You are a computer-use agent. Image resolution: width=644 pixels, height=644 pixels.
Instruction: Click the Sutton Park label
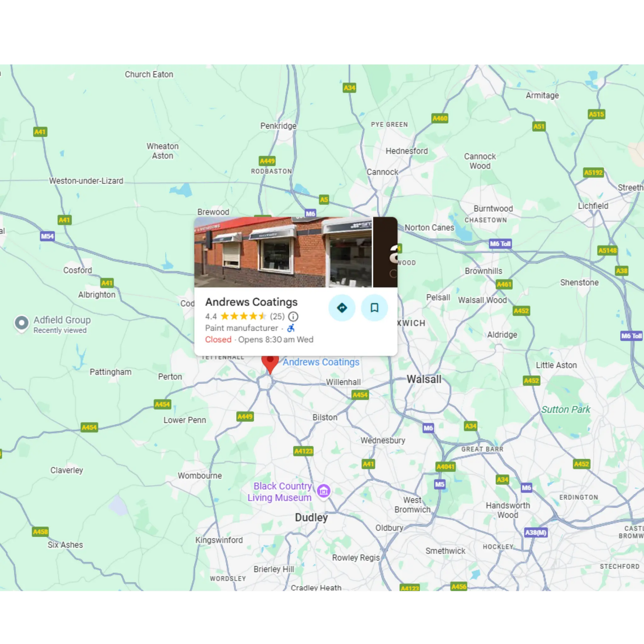pos(565,409)
